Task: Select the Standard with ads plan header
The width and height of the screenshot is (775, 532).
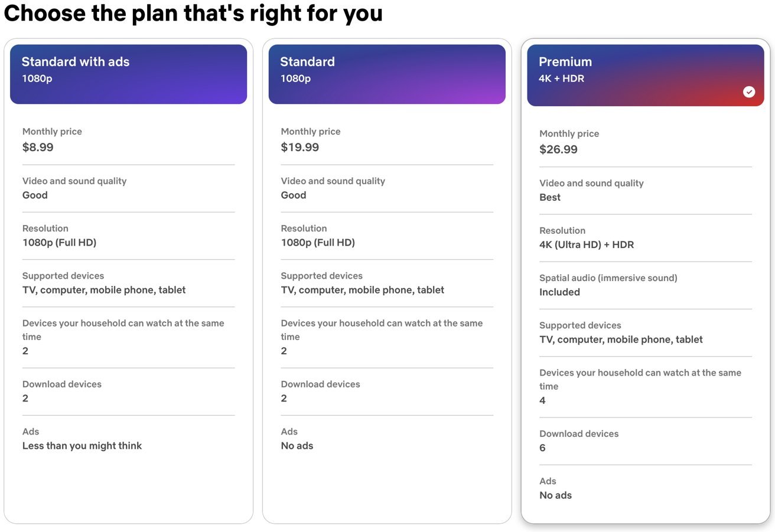Action: (x=128, y=74)
